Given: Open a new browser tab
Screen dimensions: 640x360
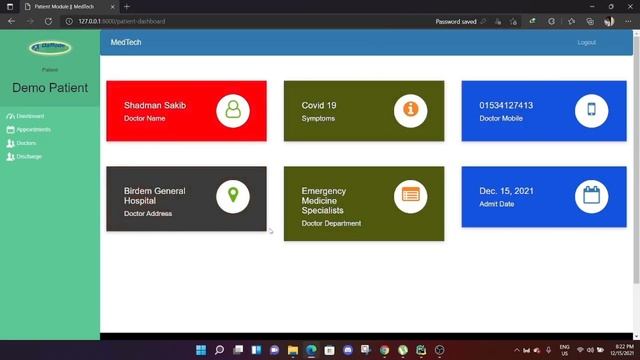Looking at the screenshot, I should (127, 7).
